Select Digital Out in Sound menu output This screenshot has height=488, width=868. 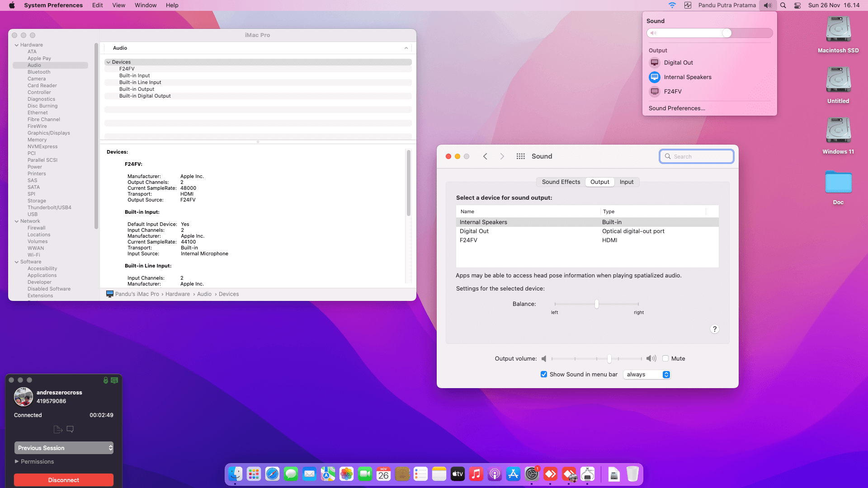[x=710, y=63]
